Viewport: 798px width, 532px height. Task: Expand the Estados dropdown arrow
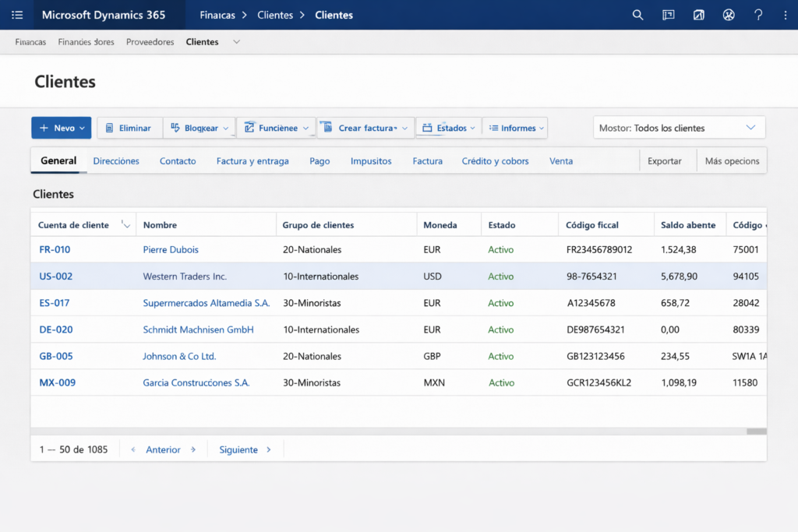coord(473,129)
